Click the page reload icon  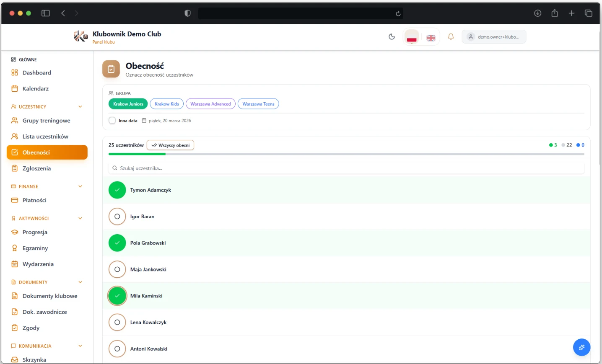pos(398,13)
